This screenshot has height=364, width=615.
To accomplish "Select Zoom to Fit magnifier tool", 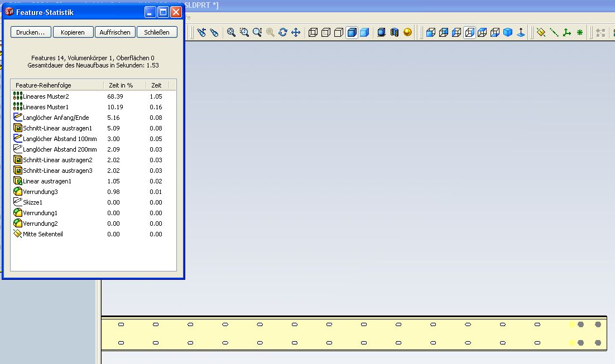I will coord(232,32).
